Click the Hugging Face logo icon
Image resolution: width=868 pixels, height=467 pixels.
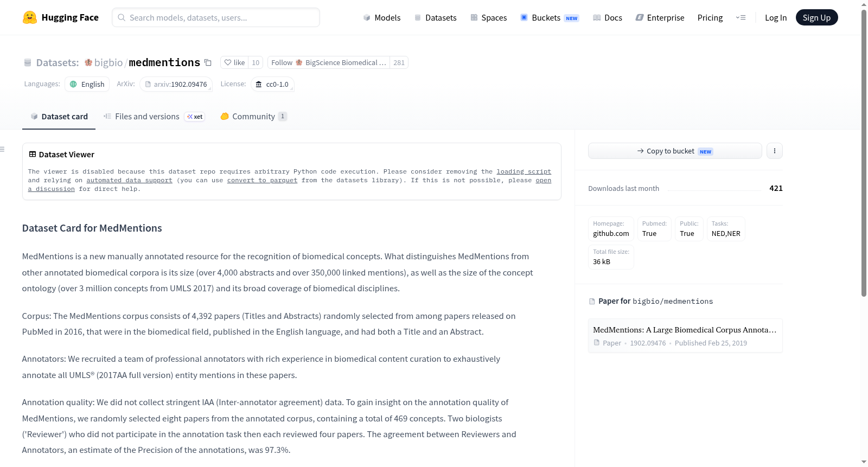tap(30, 17)
